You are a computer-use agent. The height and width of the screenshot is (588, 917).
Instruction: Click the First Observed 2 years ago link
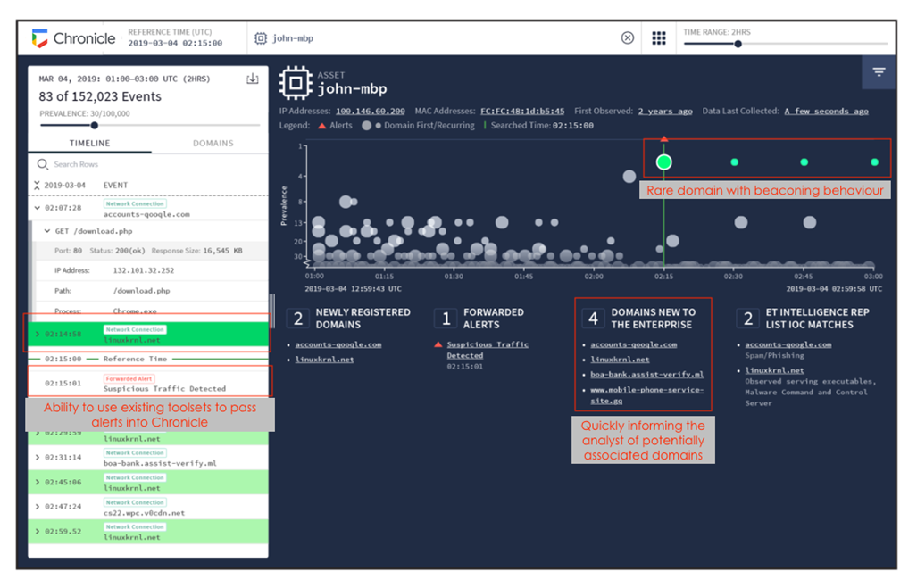[x=665, y=111]
